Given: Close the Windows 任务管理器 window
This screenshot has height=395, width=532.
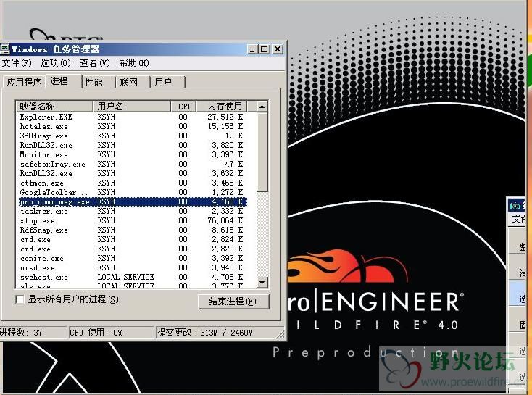Looking at the screenshot, I should (278, 49).
